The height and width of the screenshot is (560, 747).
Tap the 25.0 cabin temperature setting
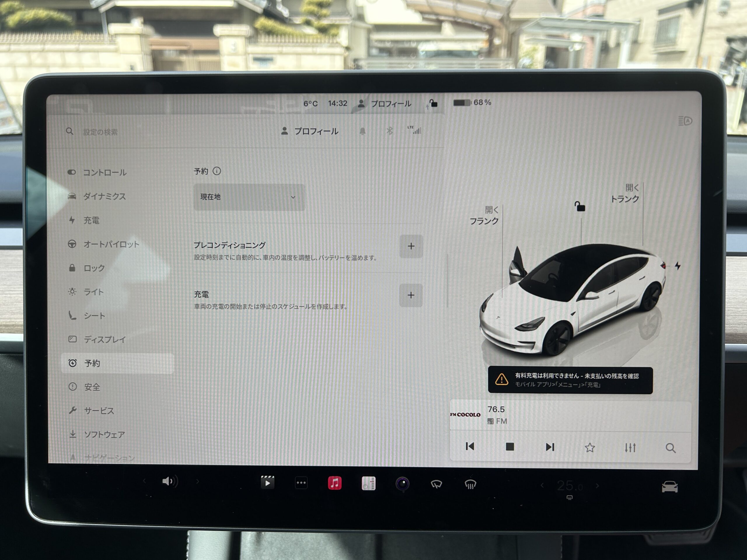pyautogui.click(x=570, y=486)
